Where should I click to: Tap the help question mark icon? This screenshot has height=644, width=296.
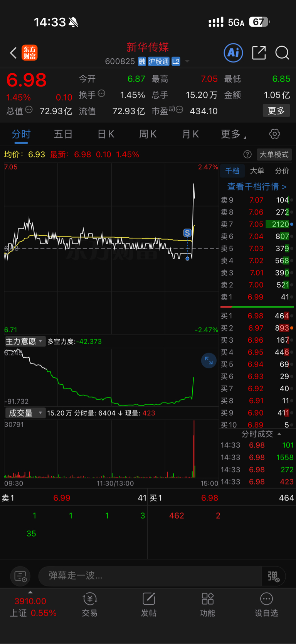pyautogui.click(x=247, y=154)
